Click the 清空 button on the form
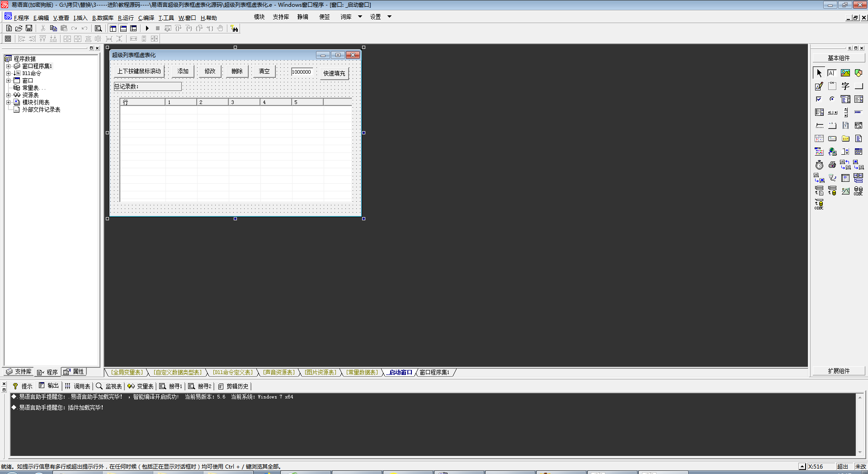 click(x=264, y=71)
